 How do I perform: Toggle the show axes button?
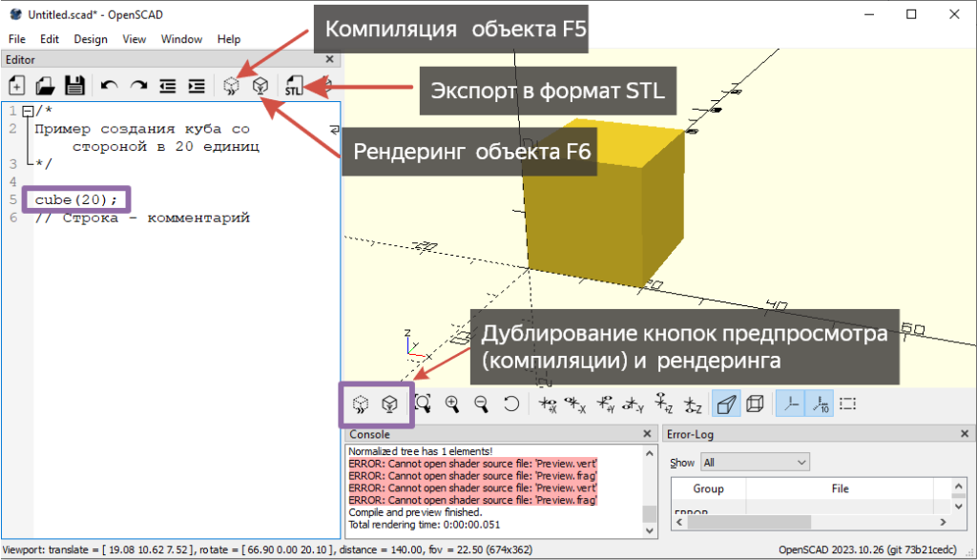(792, 404)
